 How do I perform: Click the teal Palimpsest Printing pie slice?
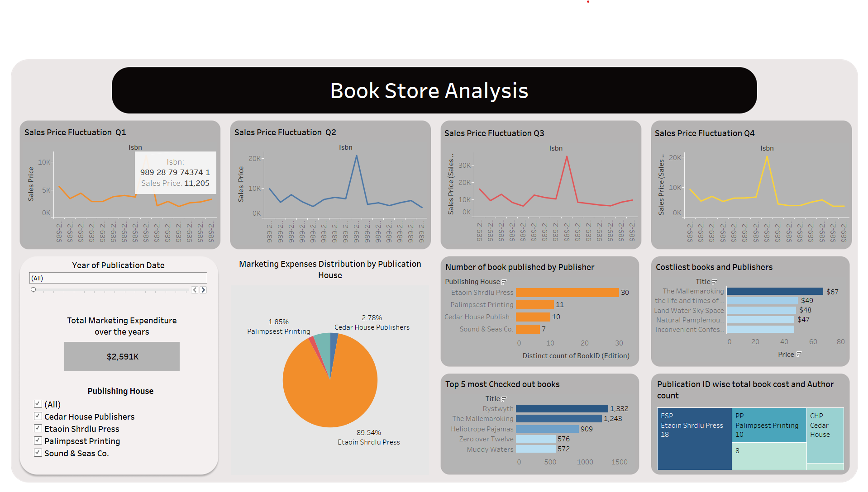pos(323,345)
